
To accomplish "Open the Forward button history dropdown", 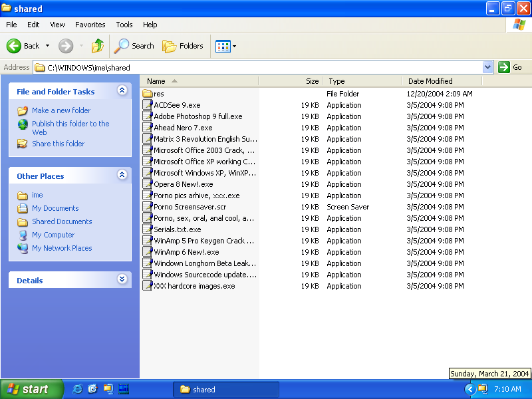I will (x=81, y=46).
